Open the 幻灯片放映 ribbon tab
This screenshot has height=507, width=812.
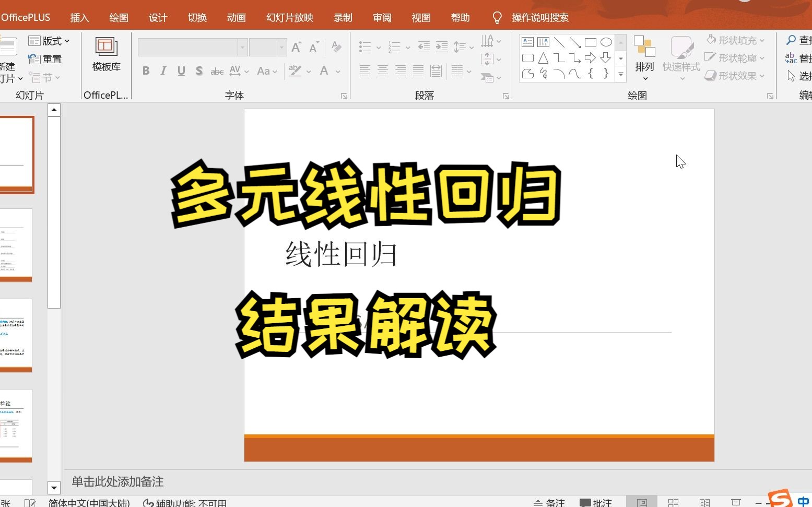pyautogui.click(x=289, y=17)
